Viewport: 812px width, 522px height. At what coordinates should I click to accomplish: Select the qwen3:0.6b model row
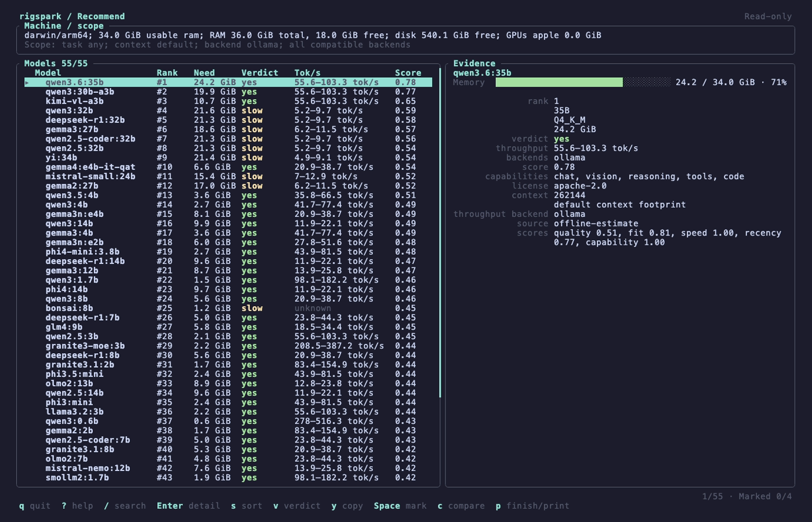coord(228,421)
